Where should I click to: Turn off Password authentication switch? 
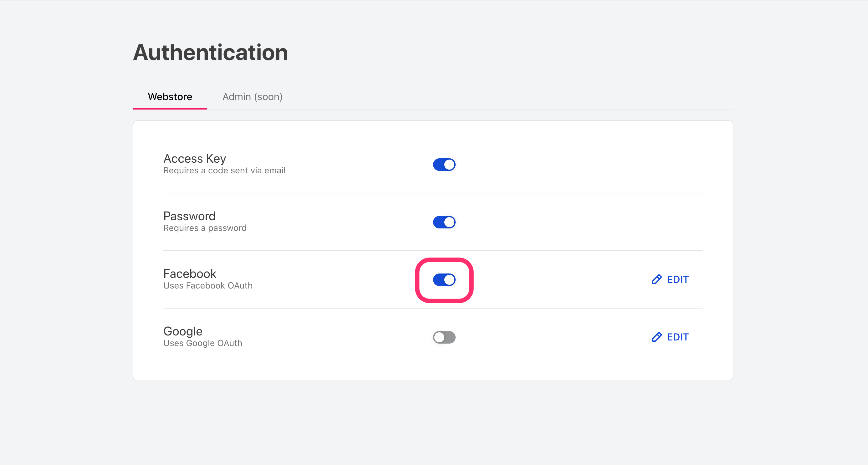[x=444, y=222]
